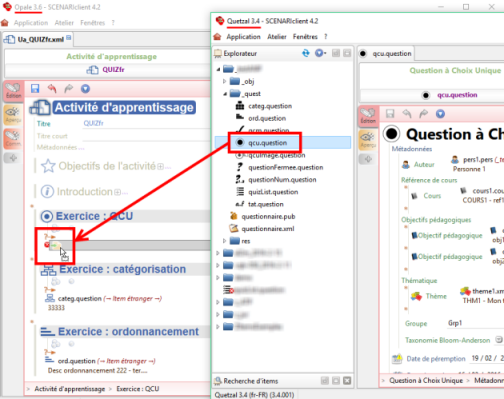Click Exercice : QCU breadcrumb in Opale
The height and width of the screenshot is (399, 504).
click(138, 389)
